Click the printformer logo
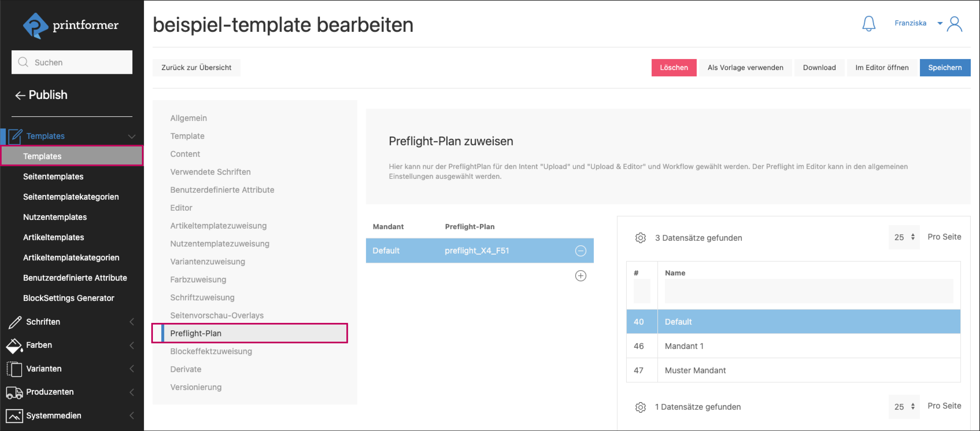The width and height of the screenshot is (980, 431). [x=71, y=26]
